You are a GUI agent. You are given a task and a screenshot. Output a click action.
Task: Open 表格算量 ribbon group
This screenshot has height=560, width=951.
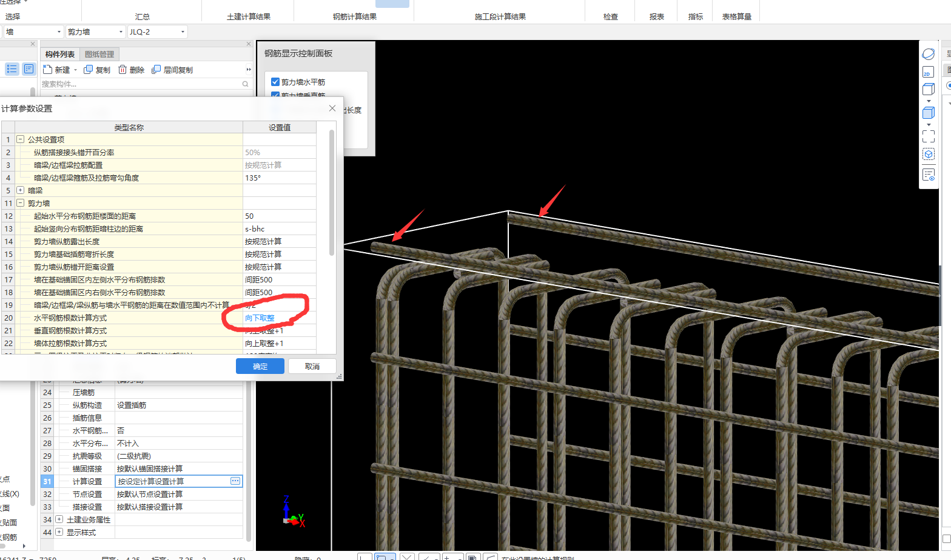(737, 17)
